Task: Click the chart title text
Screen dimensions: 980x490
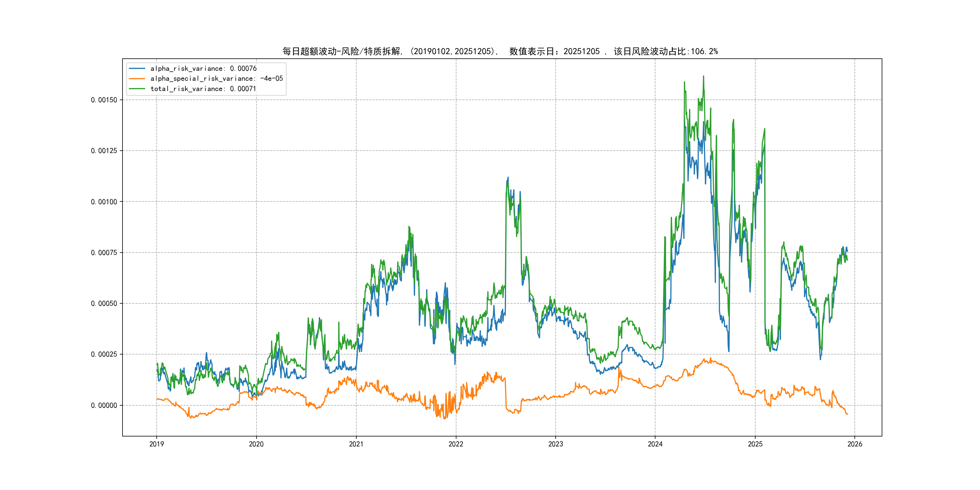Action: pyautogui.click(x=500, y=51)
